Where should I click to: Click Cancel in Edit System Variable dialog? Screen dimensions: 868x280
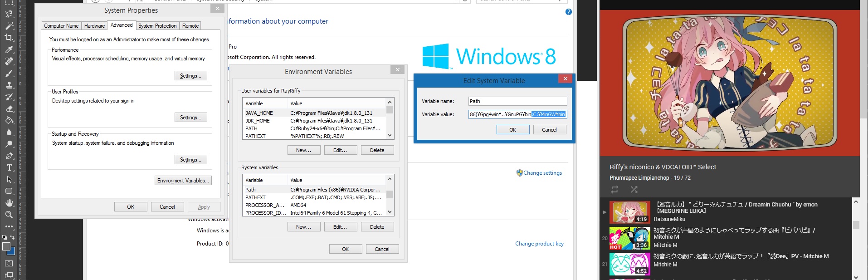click(x=550, y=130)
